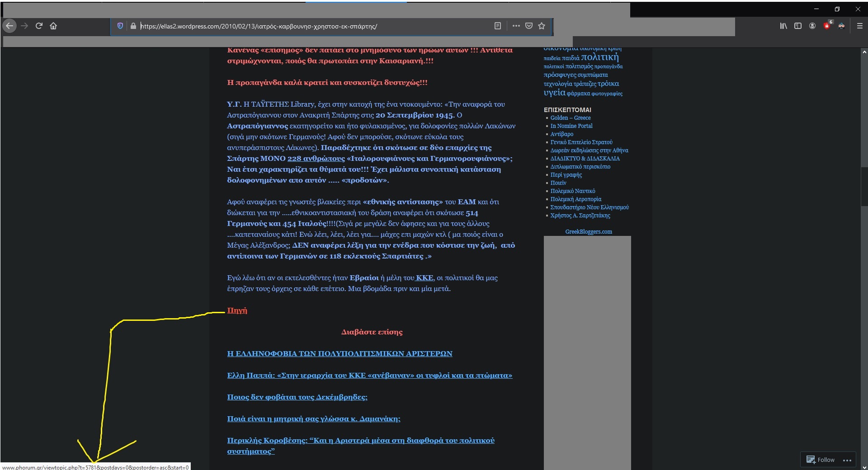Open the Library bookmarks and history icon
Screen dimensions: 868x470
783,26
